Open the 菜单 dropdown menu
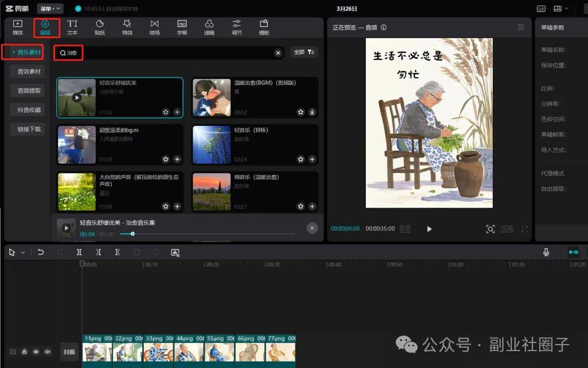Image resolution: width=588 pixels, height=368 pixels. [x=50, y=9]
